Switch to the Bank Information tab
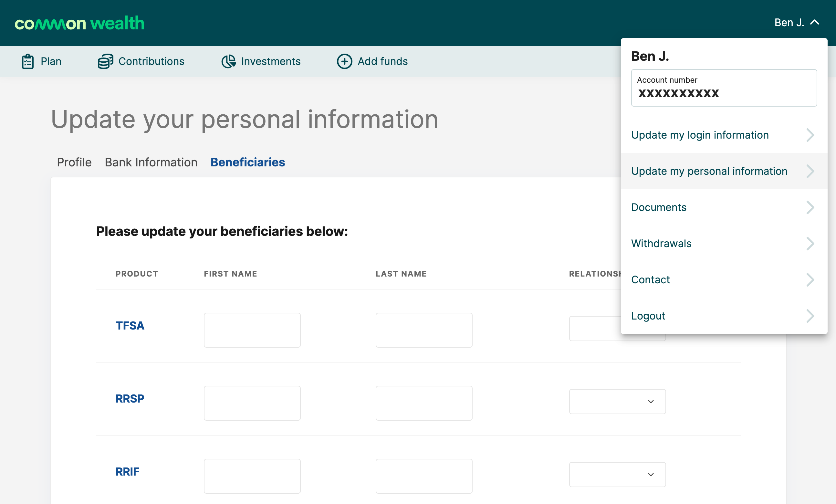Viewport: 836px width, 504px height. [x=151, y=162]
